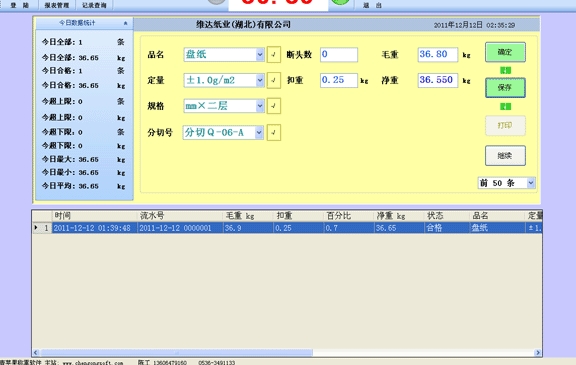Click the 净重 input field showing 36.550
576x365 pixels.
point(438,80)
